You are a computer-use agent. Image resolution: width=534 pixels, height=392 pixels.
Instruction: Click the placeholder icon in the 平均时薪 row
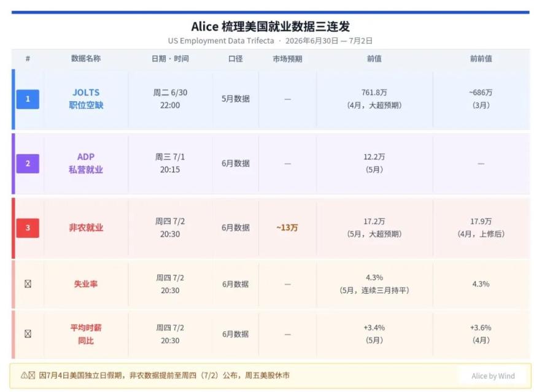tap(28, 334)
